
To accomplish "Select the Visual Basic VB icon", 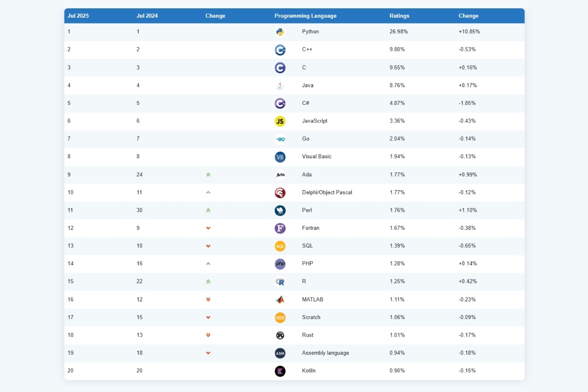I will click(280, 157).
